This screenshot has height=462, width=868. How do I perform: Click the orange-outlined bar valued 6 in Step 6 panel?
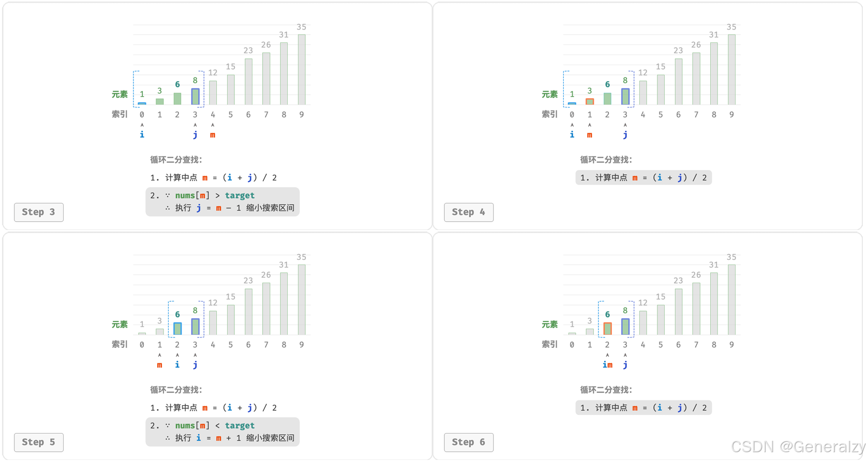pyautogui.click(x=607, y=329)
